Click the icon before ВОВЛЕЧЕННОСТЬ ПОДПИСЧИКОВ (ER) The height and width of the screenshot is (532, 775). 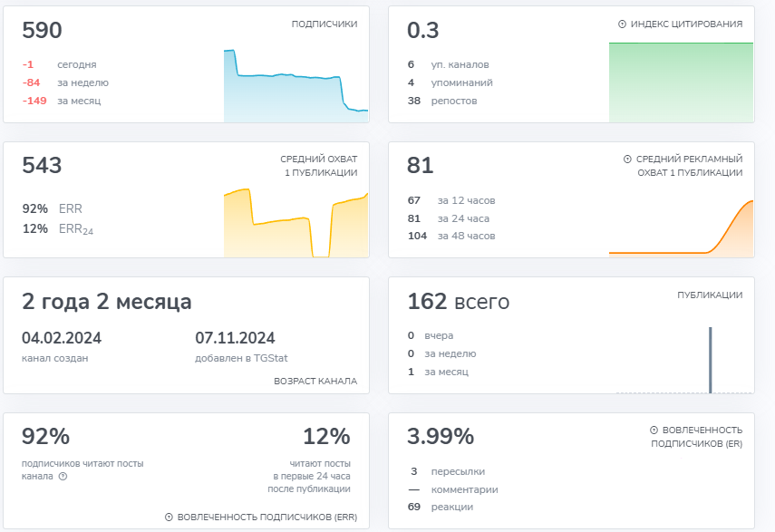point(654,430)
